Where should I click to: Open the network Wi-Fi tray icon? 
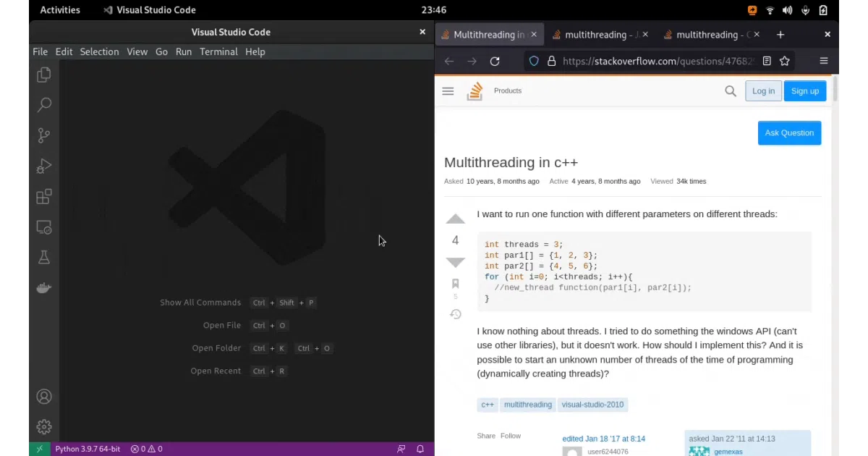tap(770, 10)
